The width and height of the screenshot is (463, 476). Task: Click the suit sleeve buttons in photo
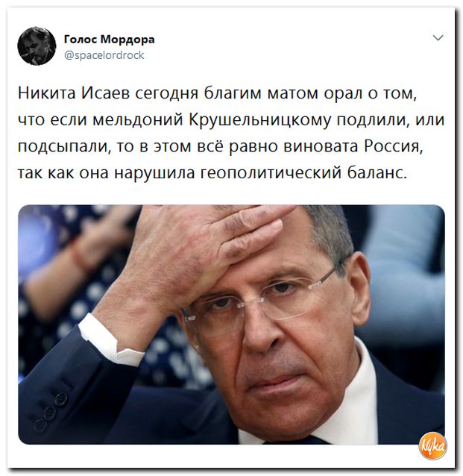click(51, 410)
